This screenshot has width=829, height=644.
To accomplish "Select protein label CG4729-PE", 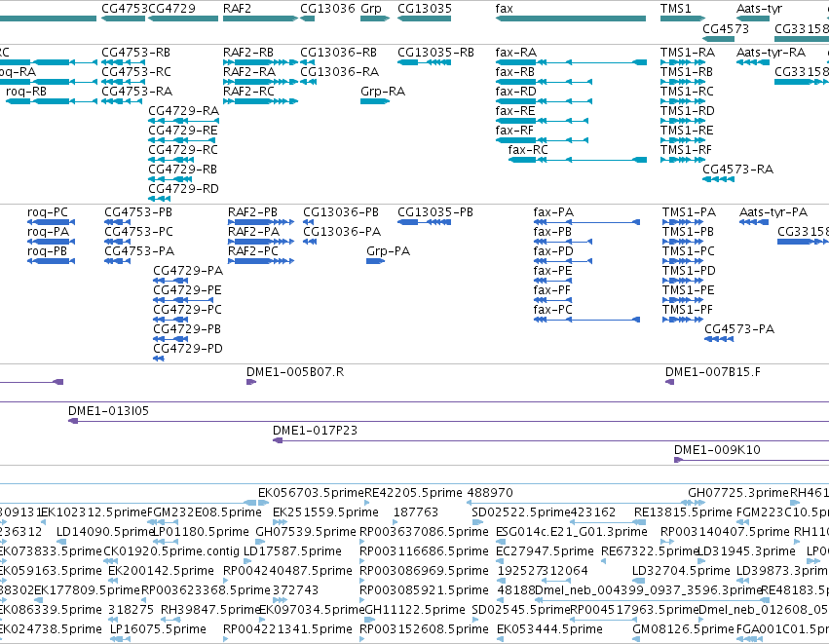I will pos(187,290).
